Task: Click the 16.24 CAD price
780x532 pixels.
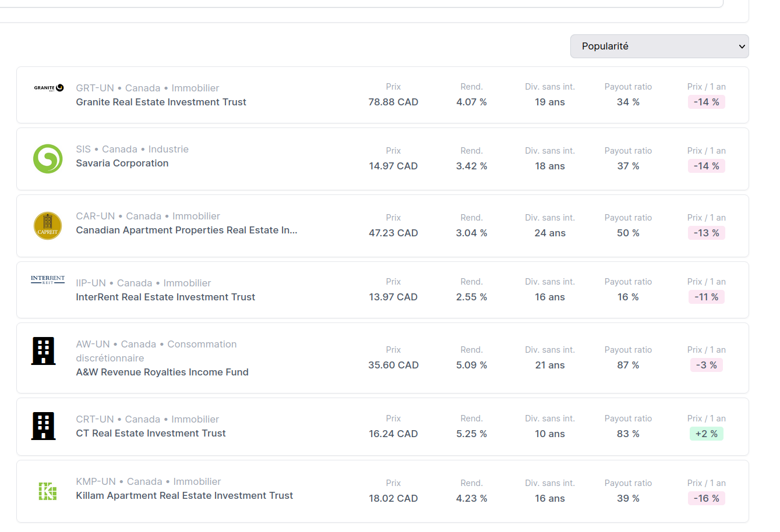Action: pos(393,434)
